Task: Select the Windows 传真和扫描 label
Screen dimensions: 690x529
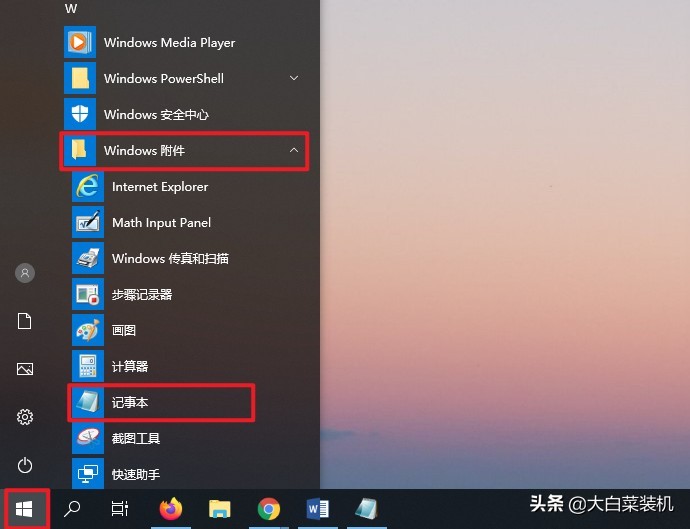Action: pos(170,258)
